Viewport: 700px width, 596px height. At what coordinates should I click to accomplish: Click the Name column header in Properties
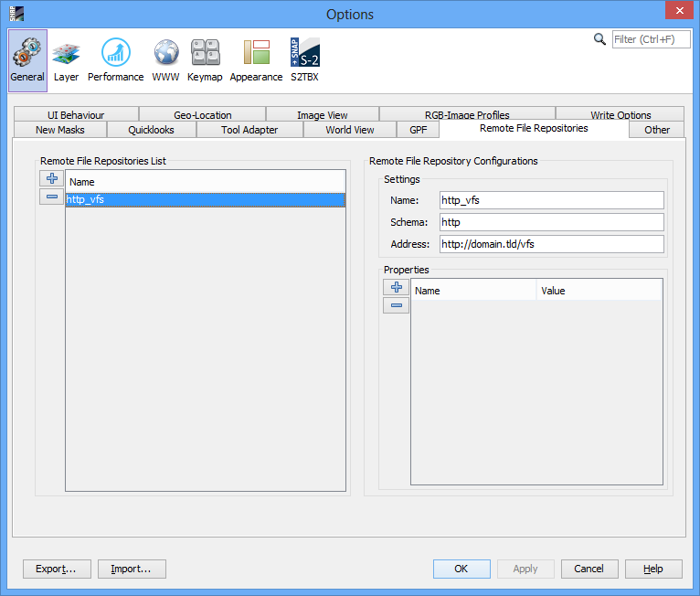[x=473, y=290]
